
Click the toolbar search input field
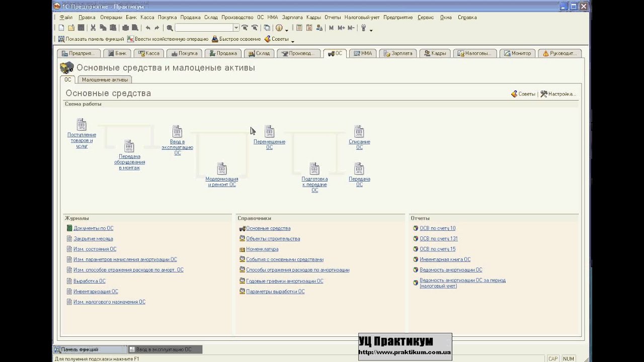[204, 28]
